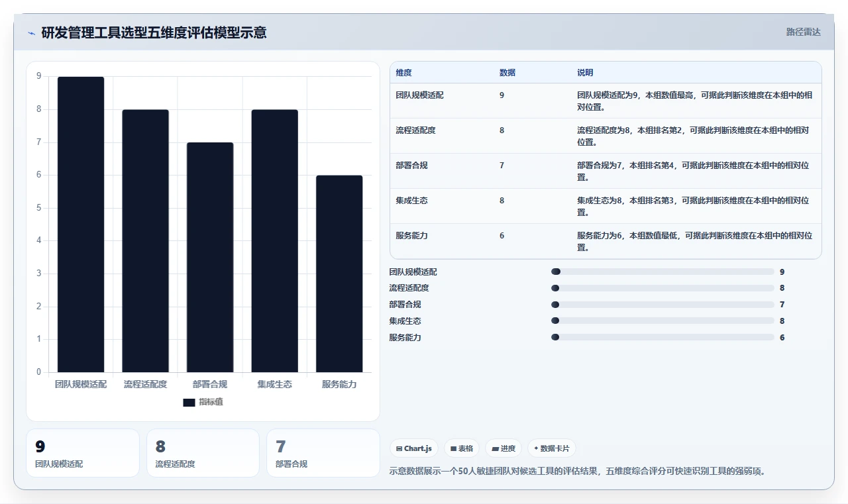The image size is (848, 504).
Task: Select the 表格 tag
Action: point(462,448)
